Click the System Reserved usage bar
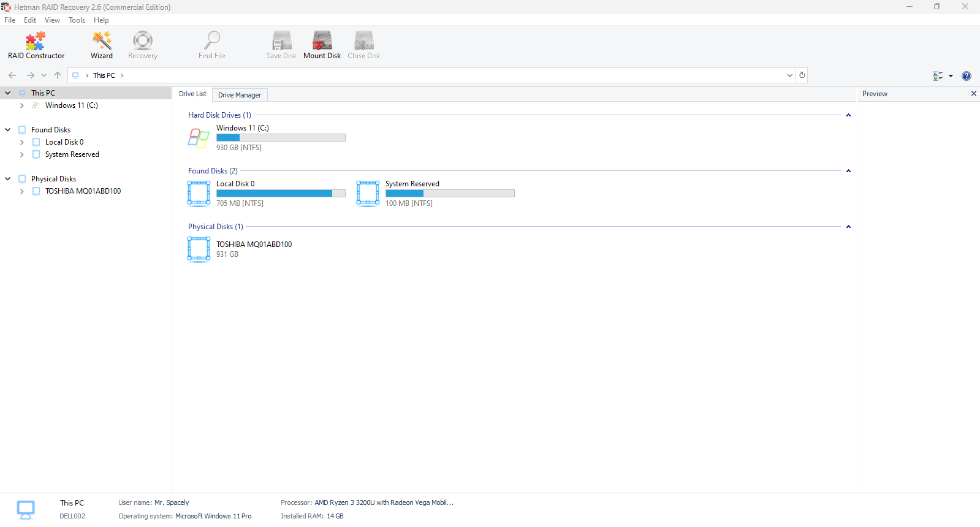 [450, 194]
